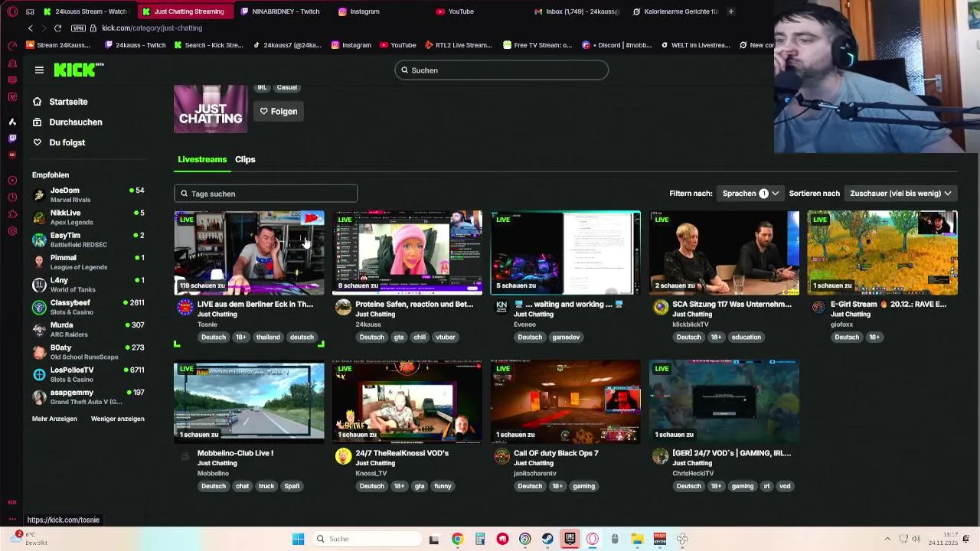Open Steam from the taskbar
The height and width of the screenshot is (551, 980).
[547, 539]
